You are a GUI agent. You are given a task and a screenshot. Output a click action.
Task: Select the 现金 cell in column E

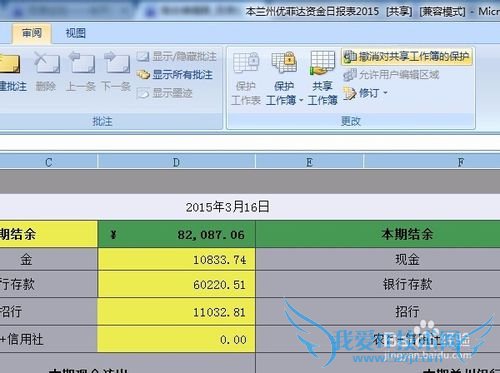click(x=378, y=259)
